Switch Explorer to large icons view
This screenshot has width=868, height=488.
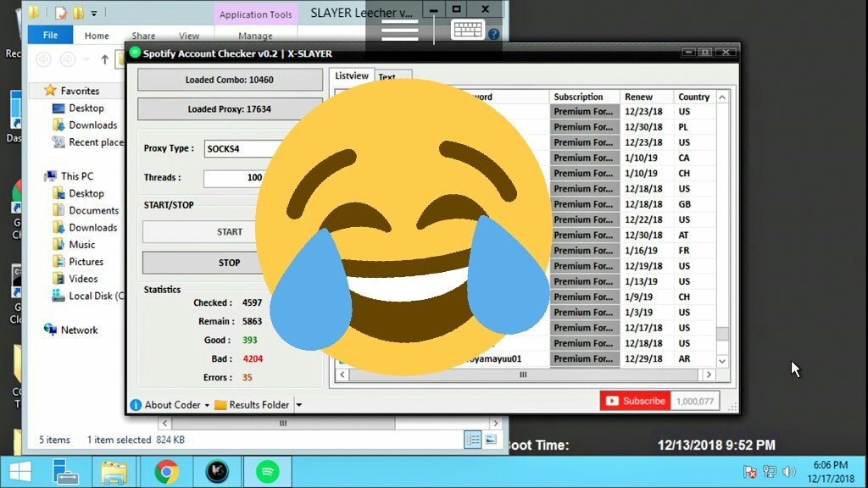pyautogui.click(x=491, y=440)
